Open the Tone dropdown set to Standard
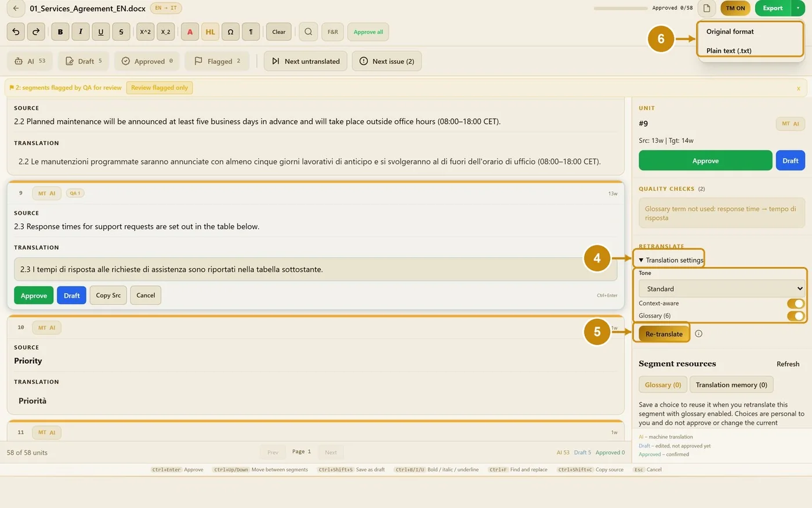This screenshot has height=508, width=812. [x=722, y=289]
